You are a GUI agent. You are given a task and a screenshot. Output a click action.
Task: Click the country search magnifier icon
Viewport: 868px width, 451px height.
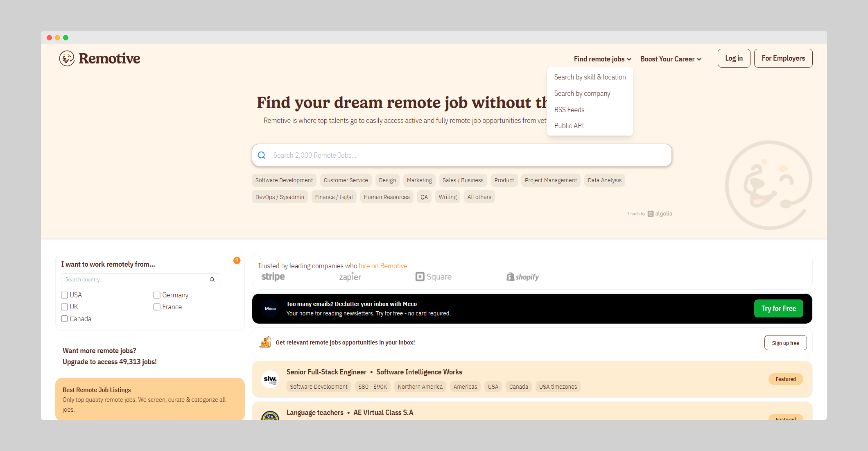[x=212, y=280]
